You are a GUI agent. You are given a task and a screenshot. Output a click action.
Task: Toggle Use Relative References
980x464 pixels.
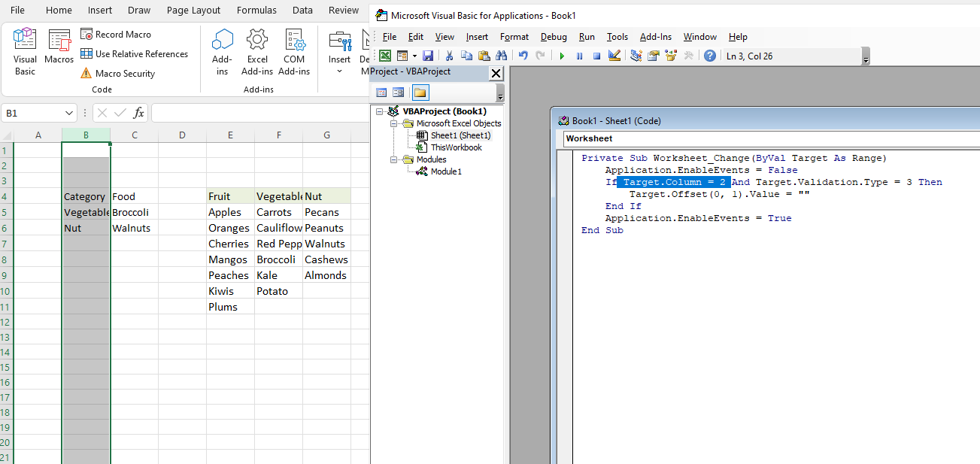pyautogui.click(x=135, y=54)
